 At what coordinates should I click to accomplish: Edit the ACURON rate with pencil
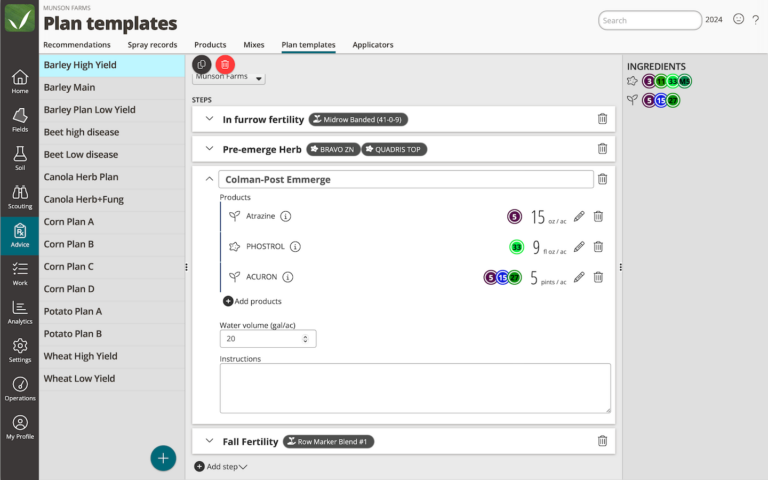[579, 277]
